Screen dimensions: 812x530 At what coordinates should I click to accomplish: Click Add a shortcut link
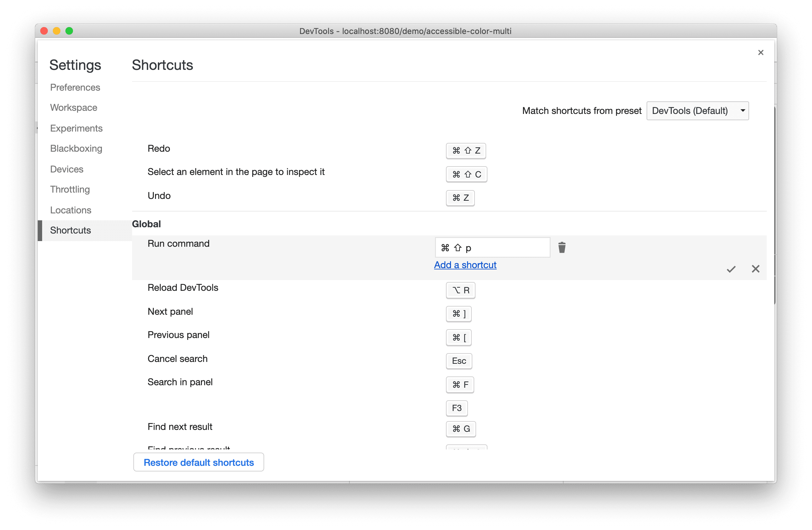(465, 265)
